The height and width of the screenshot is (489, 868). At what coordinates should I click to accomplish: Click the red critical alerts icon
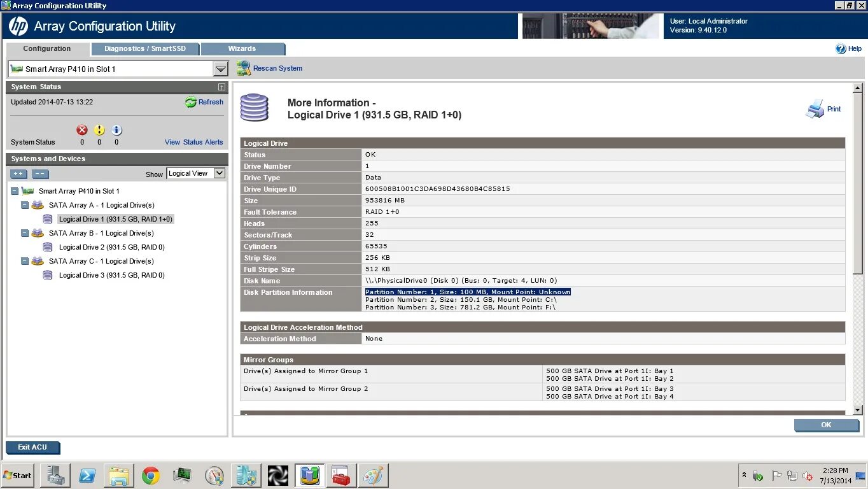(x=82, y=130)
